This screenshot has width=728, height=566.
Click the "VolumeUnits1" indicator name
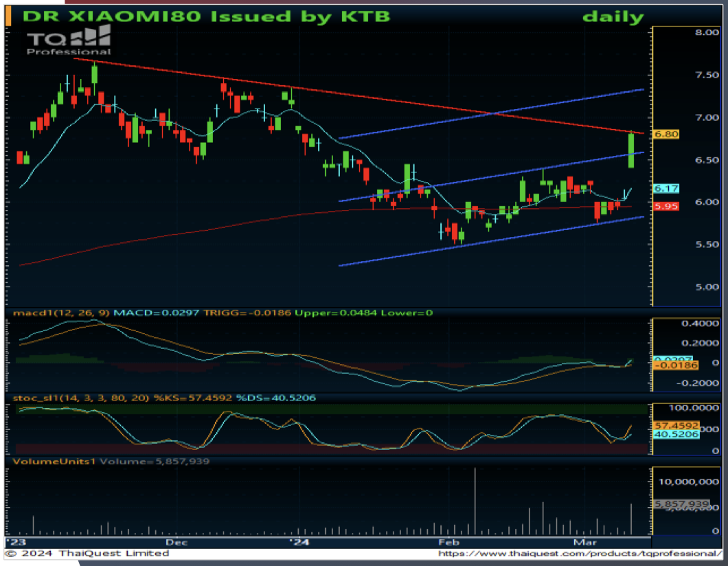(54, 462)
